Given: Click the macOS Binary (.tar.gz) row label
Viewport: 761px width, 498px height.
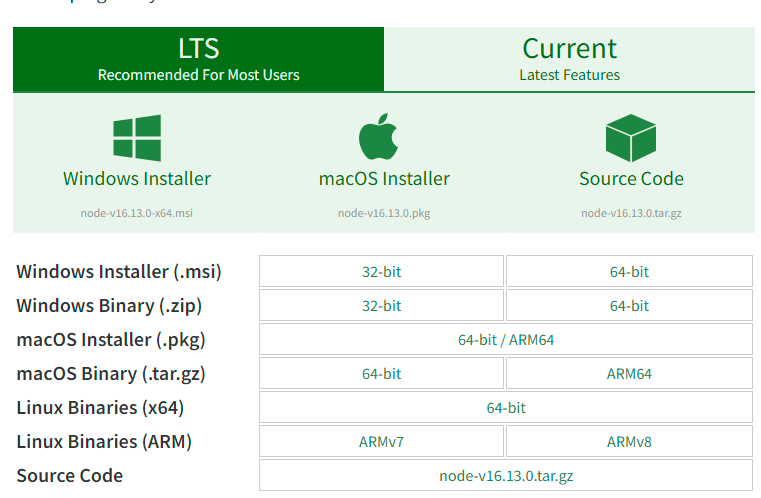Looking at the screenshot, I should pos(111,373).
